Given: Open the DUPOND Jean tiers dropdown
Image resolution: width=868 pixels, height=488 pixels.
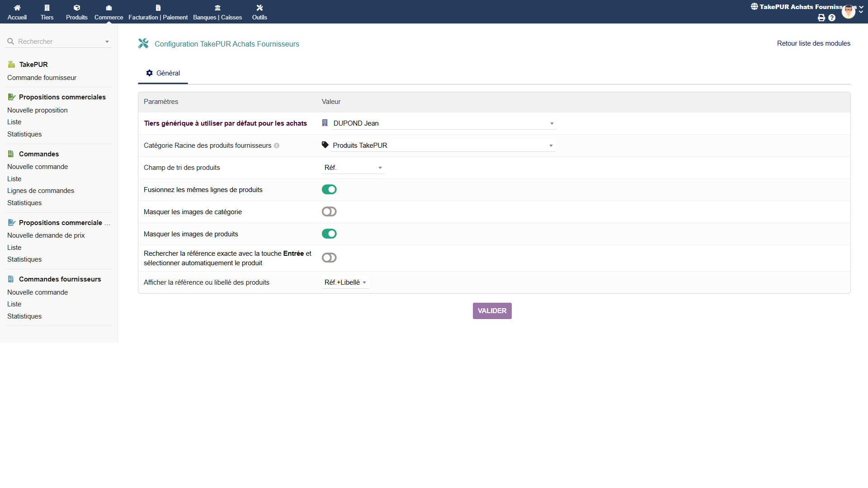Looking at the screenshot, I should (443, 123).
